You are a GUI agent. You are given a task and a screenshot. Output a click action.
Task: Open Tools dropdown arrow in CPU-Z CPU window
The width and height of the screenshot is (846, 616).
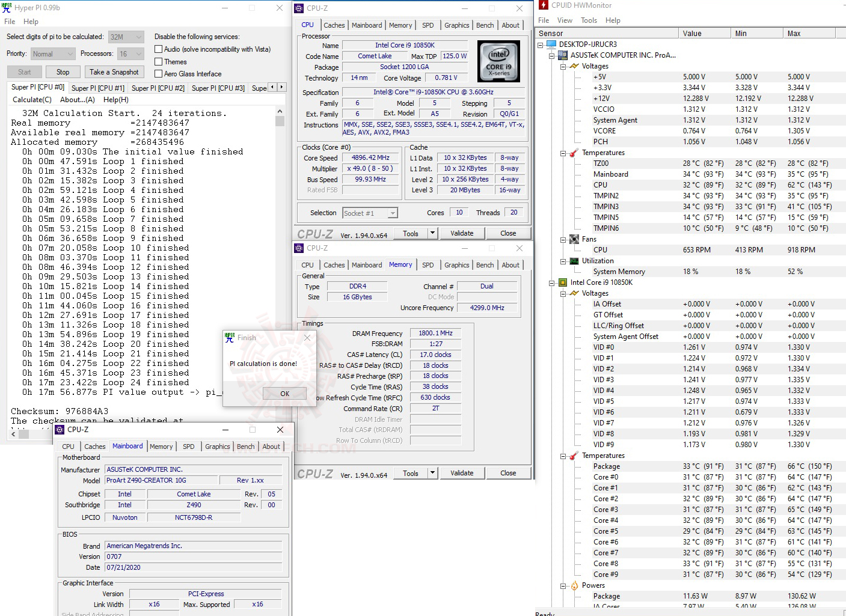click(x=432, y=233)
